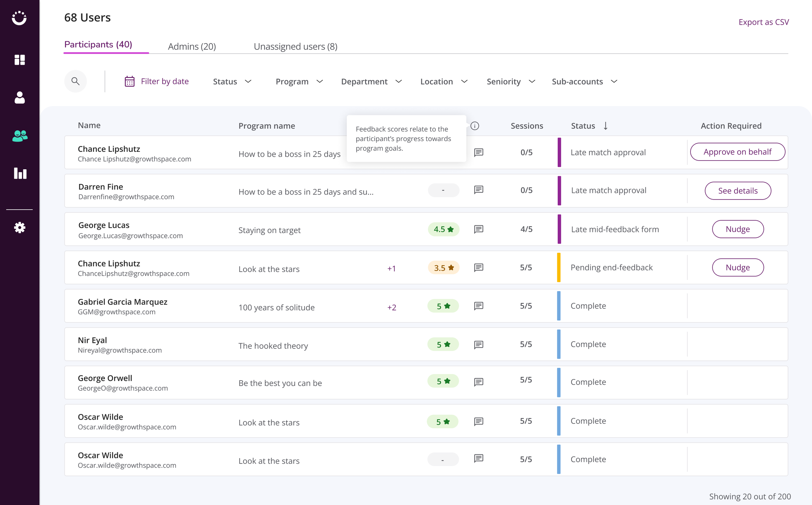The image size is (812, 505).
Task: Click the 3.5 star feedback score badge
Action: point(444,268)
